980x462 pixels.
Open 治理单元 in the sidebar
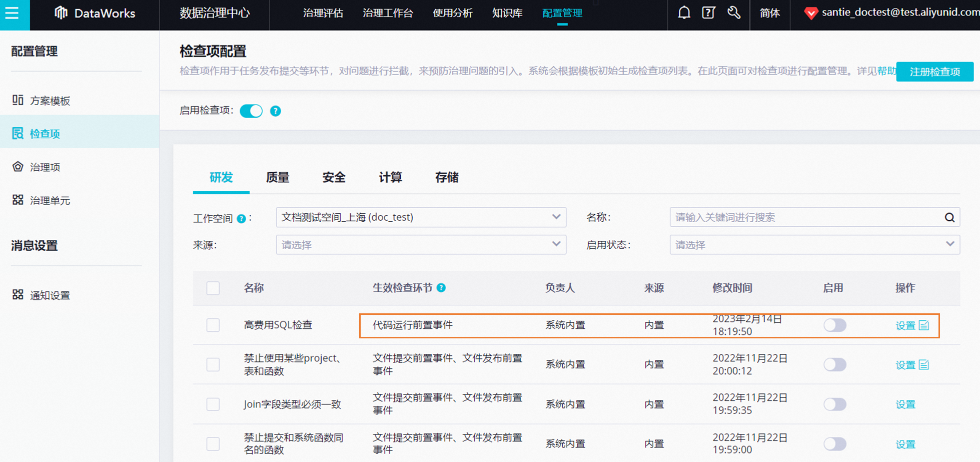(50, 201)
